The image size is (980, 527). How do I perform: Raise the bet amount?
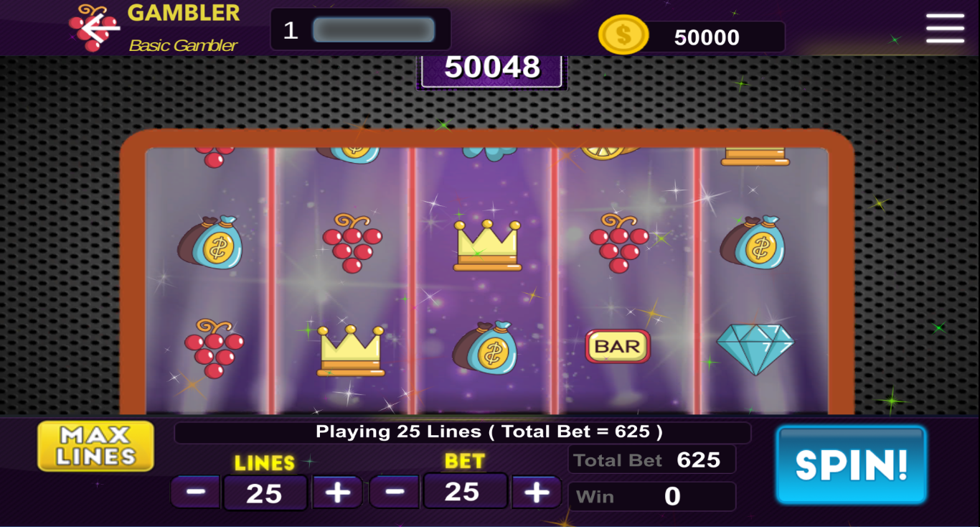[536, 492]
